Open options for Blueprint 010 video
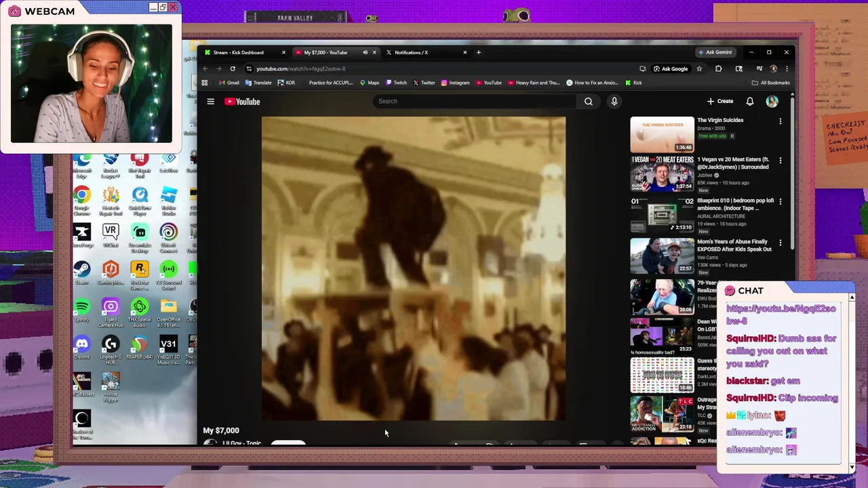This screenshot has width=868, height=488. 781,202
